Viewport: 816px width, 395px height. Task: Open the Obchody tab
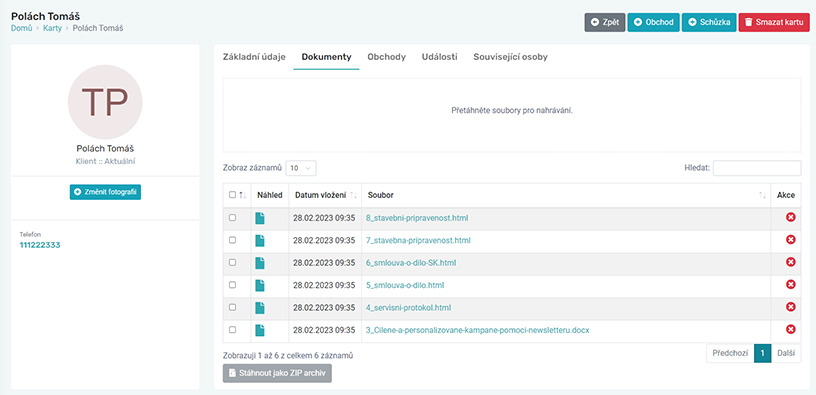coord(387,57)
